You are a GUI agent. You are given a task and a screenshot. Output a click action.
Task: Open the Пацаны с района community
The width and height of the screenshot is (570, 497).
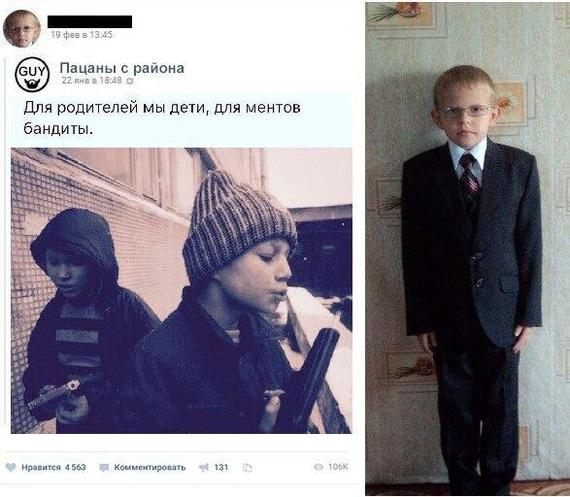122,68
